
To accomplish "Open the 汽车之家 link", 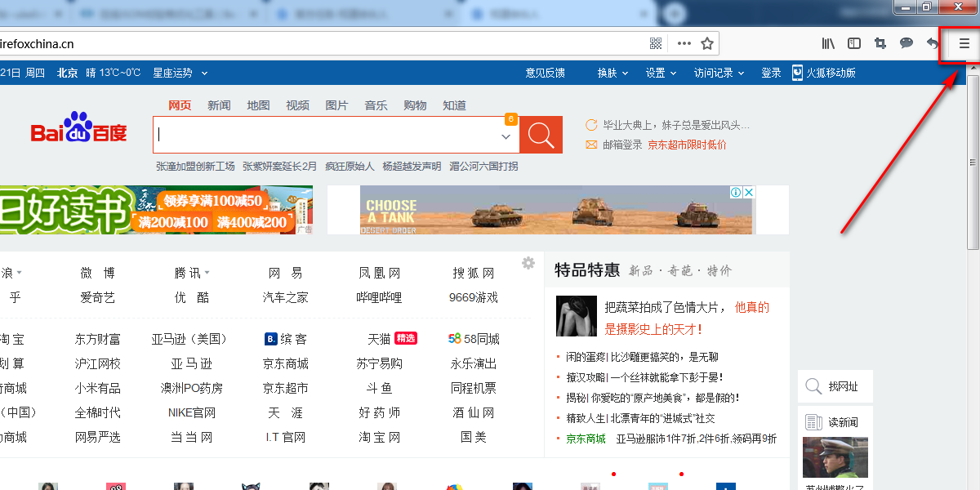I will coord(285,297).
